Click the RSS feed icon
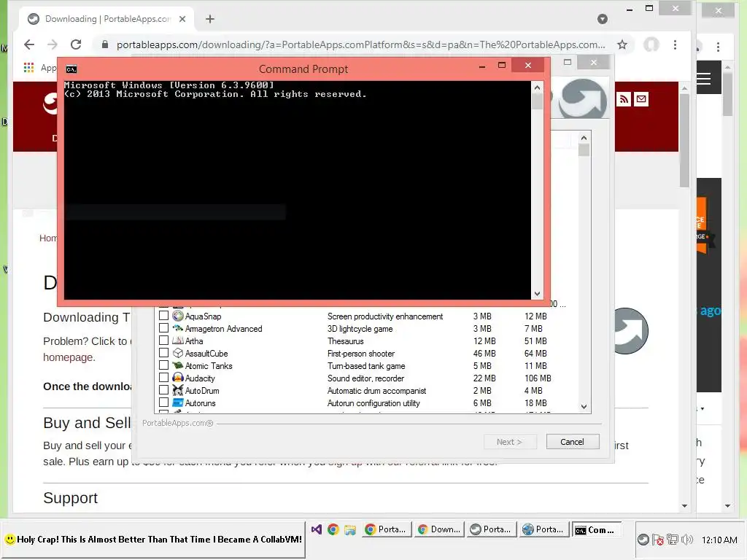 tap(624, 99)
